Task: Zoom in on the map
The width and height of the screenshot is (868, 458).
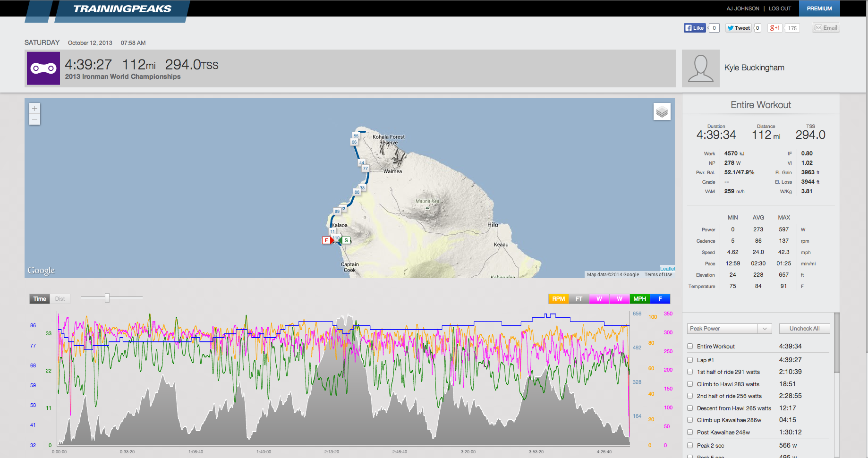Action: coord(34,108)
